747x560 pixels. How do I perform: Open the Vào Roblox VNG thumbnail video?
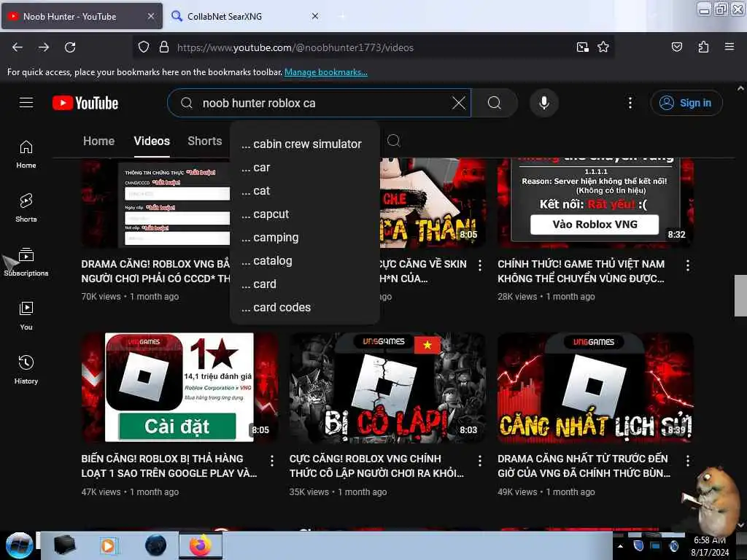pyautogui.click(x=595, y=203)
